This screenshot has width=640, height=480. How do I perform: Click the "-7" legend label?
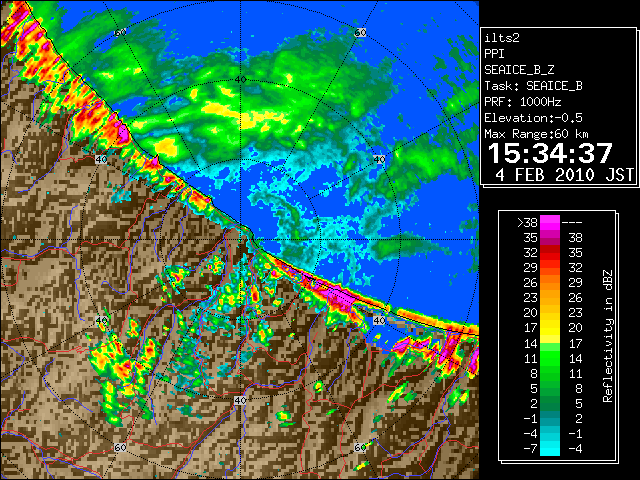pos(530,449)
